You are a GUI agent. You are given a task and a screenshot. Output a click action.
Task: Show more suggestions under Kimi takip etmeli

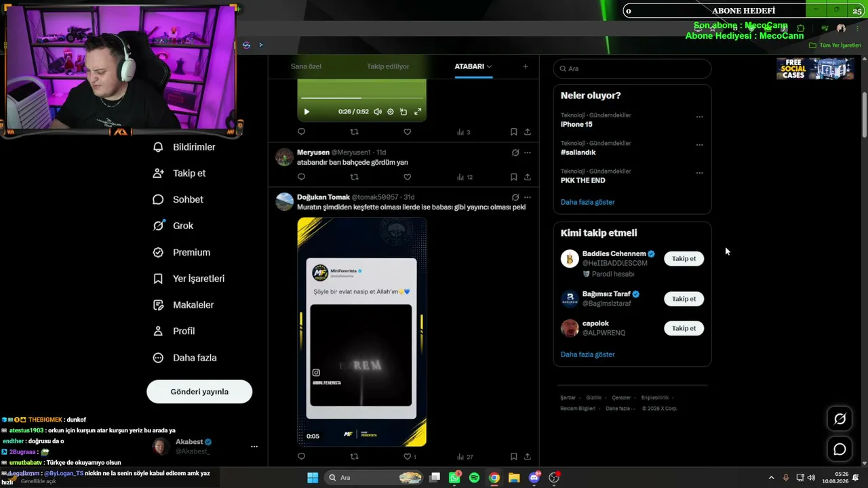point(587,354)
